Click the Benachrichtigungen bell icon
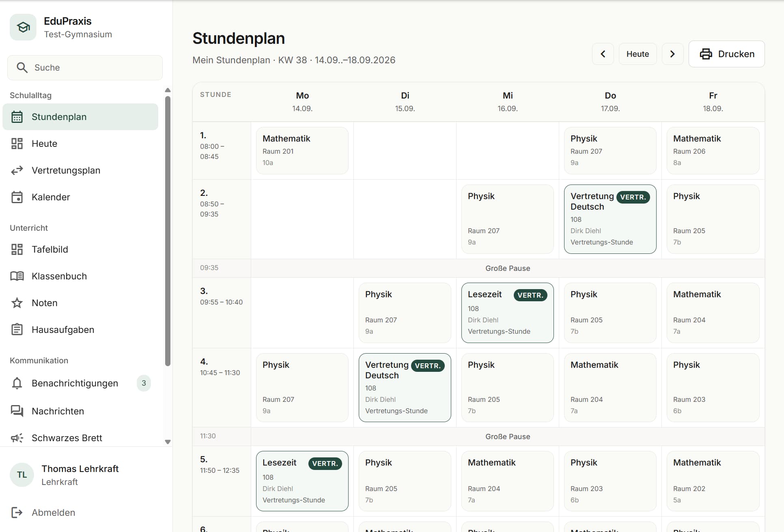The width and height of the screenshot is (784, 532). (17, 383)
